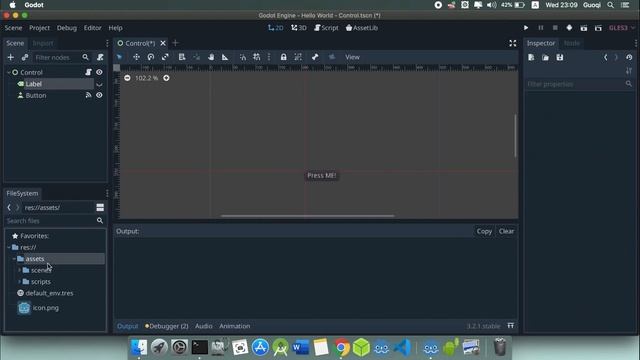The image size is (640, 360).
Task: Switch to the Script workspace
Action: [326, 28]
